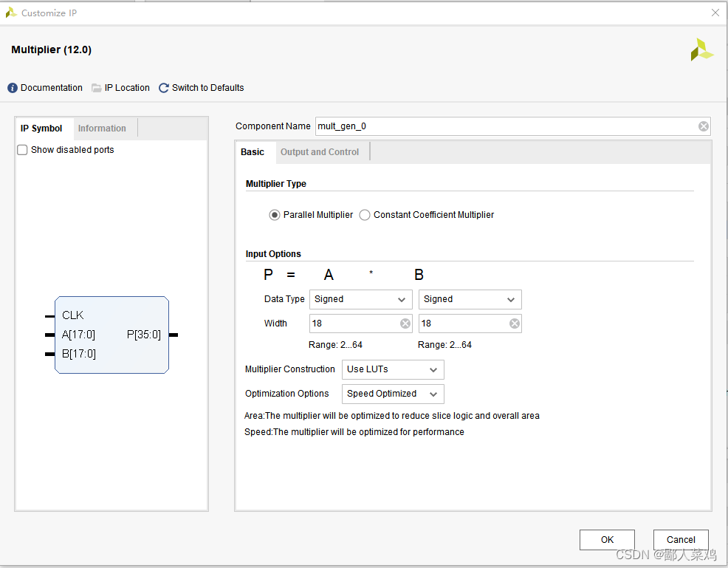Open the Documentation info icon
Screen dimensions: 728x568
click(x=13, y=88)
